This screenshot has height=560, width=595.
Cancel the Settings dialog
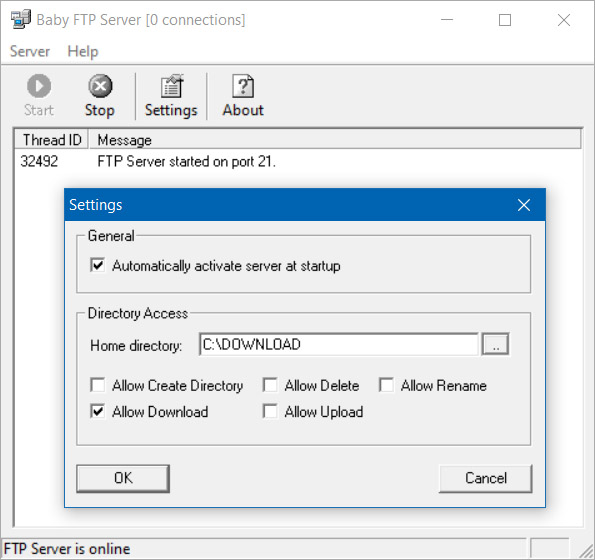point(486,478)
